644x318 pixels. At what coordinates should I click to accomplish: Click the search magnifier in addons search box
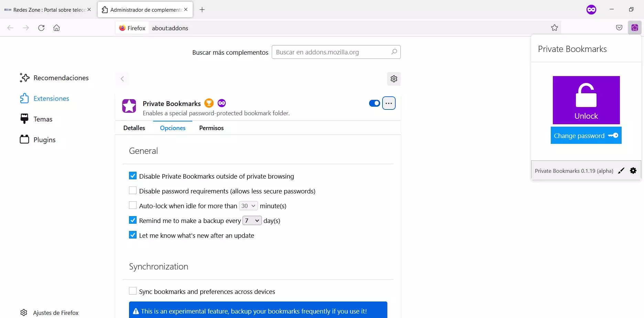tap(394, 52)
